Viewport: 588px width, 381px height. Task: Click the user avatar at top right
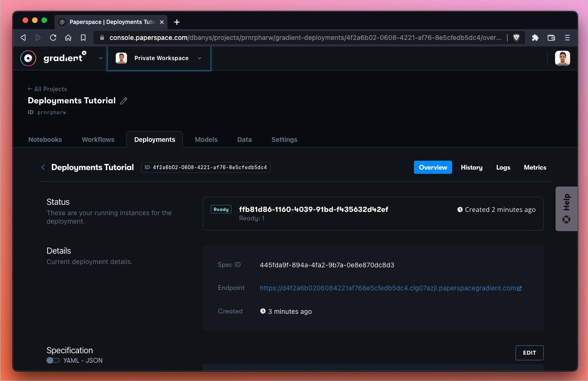[563, 58]
